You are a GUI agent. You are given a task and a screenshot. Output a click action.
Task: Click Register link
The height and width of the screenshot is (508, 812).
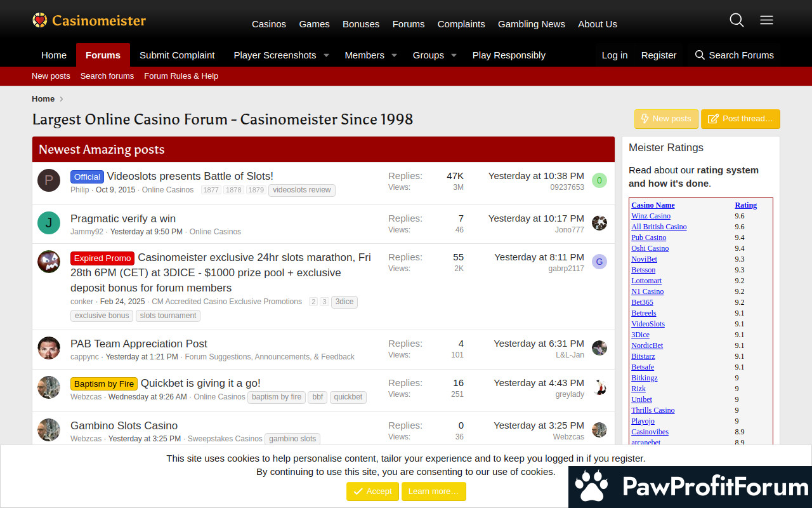pyautogui.click(x=658, y=55)
